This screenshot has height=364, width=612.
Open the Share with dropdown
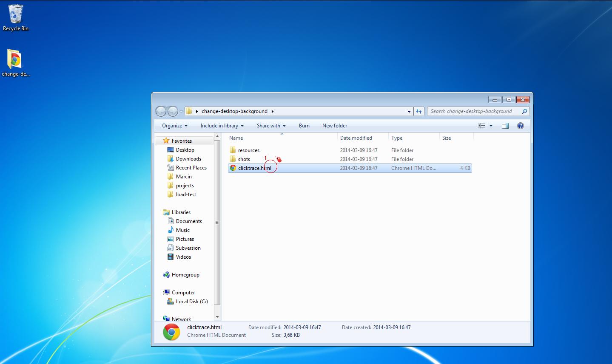pos(271,126)
